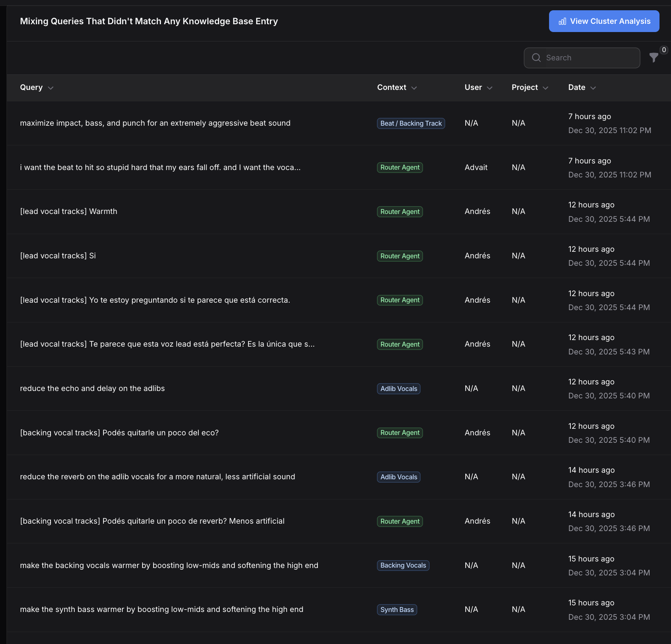Viewport: 671px width, 644px height.
Task: Click the Adlib Vocals tag on the echo query
Action: click(x=398, y=388)
